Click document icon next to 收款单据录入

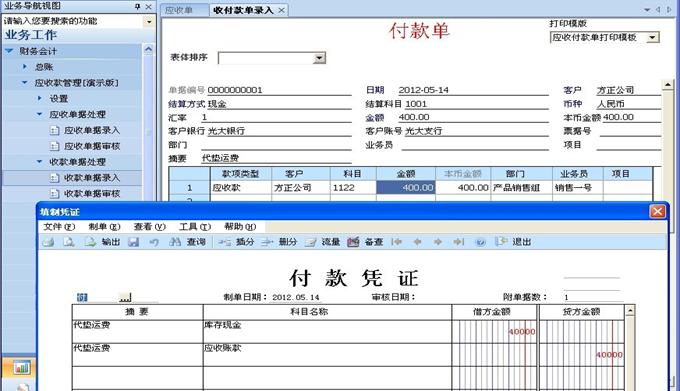[54, 178]
